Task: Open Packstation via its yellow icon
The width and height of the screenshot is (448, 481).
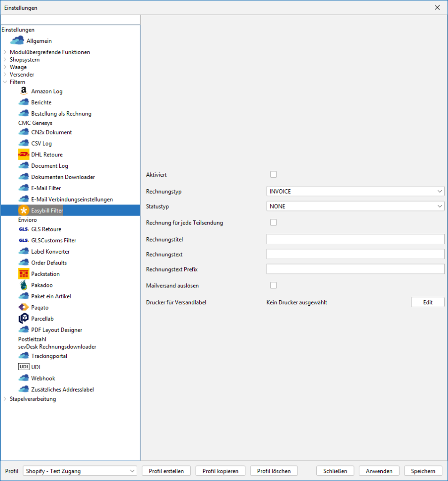Action: click(x=24, y=274)
